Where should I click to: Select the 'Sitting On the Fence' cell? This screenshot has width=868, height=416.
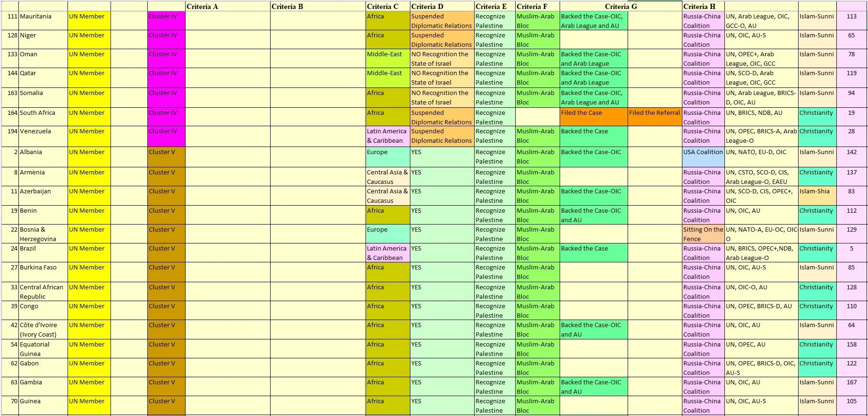click(x=703, y=234)
